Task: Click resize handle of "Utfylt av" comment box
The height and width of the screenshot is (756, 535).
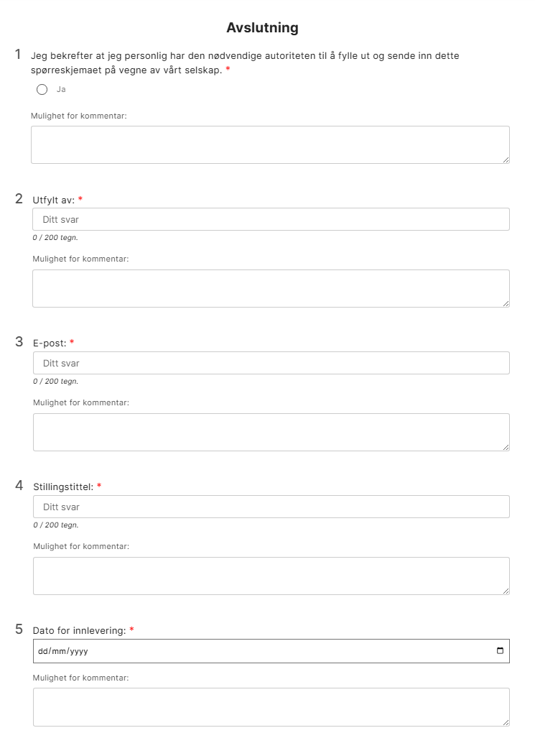Action: coord(506,303)
